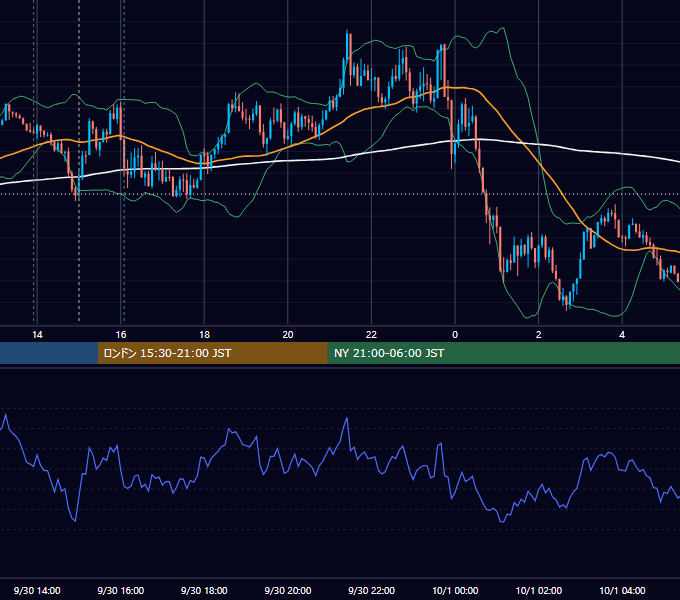Click the NY 21:00-06:00 JST session bar
The width and height of the screenshot is (680, 600).
click(503, 353)
